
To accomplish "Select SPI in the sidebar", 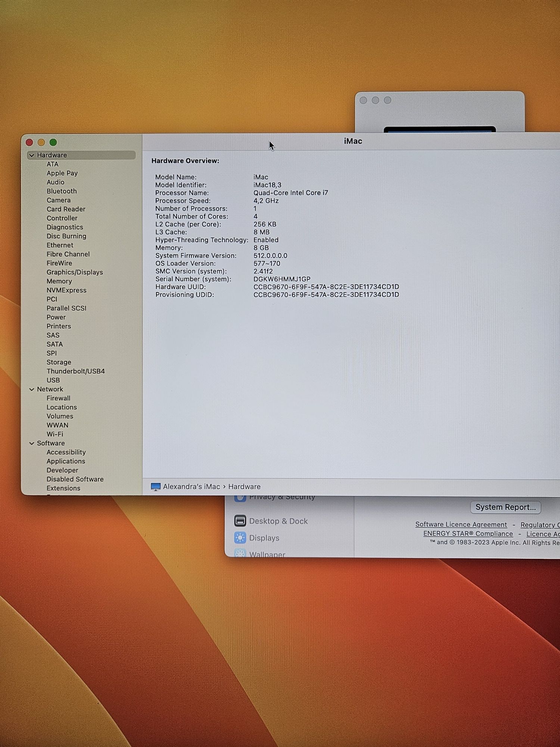I will click(52, 353).
